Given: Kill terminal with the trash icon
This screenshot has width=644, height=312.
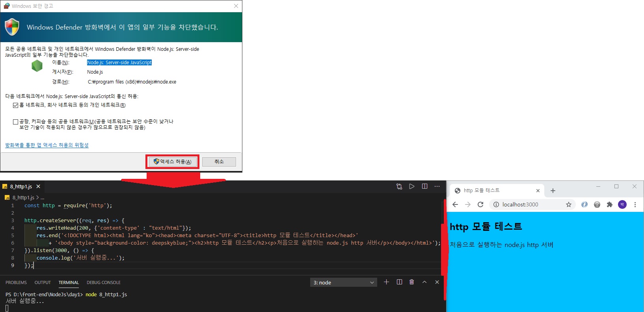Looking at the screenshot, I should pos(412,282).
